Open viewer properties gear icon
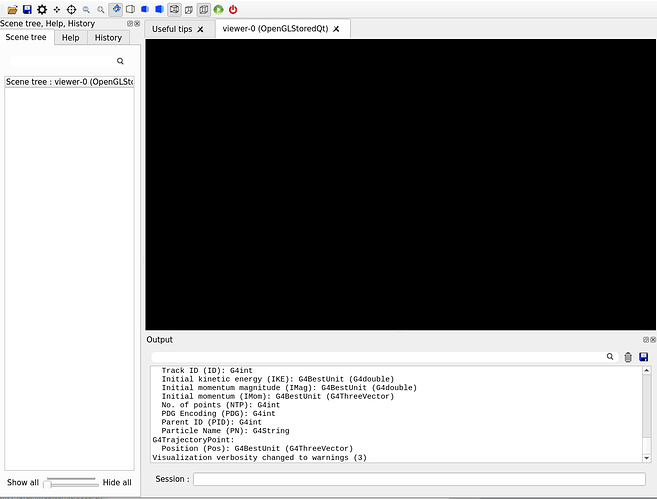657x499 pixels. (x=42, y=9)
